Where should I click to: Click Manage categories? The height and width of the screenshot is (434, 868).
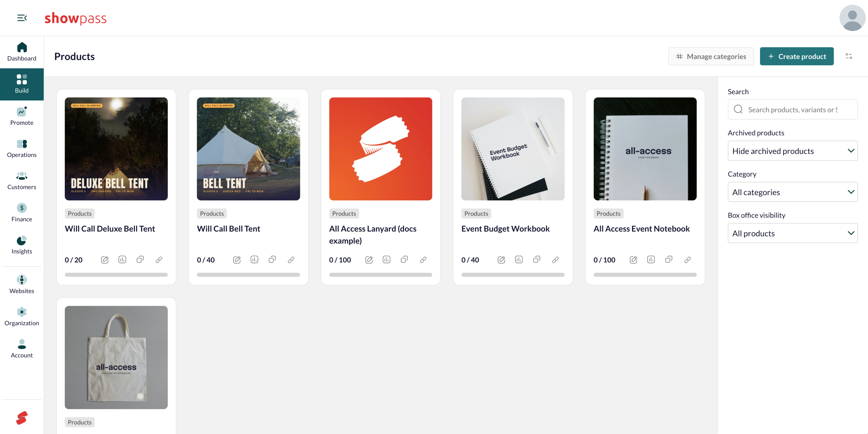(711, 56)
